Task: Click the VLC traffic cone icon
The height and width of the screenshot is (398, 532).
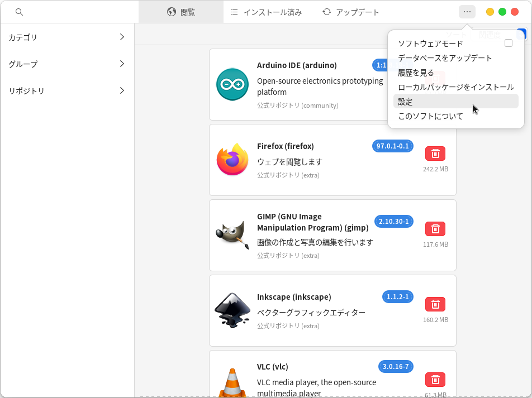Action: click(232, 382)
